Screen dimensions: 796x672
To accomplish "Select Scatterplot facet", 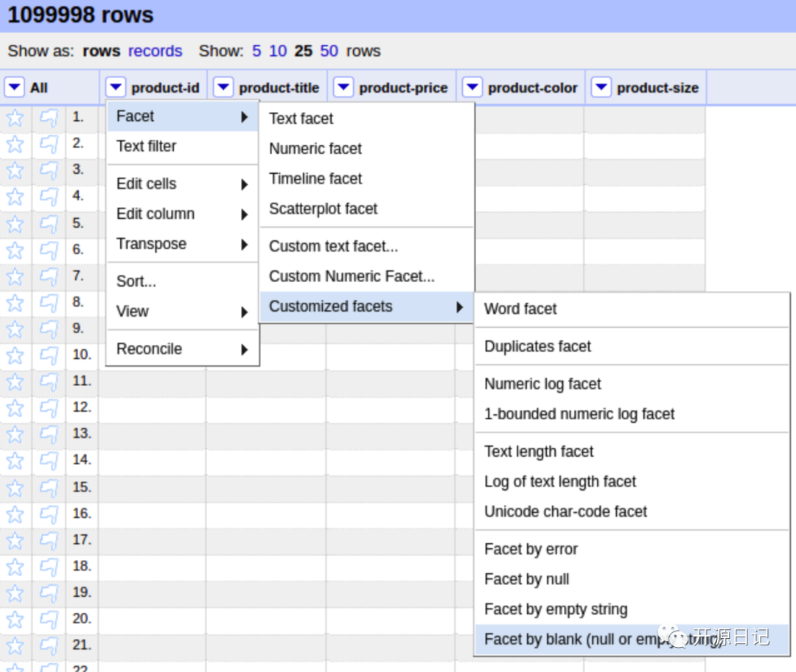I will pos(366,209).
